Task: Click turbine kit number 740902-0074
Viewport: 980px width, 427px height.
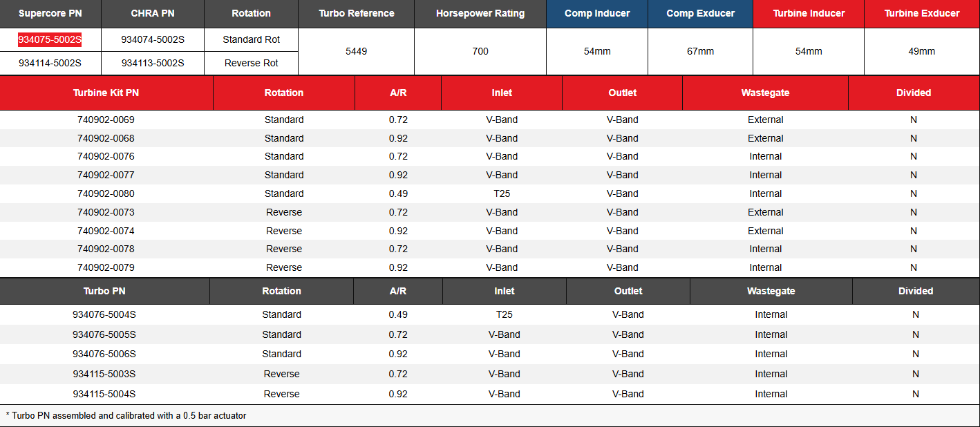Action: (x=106, y=231)
